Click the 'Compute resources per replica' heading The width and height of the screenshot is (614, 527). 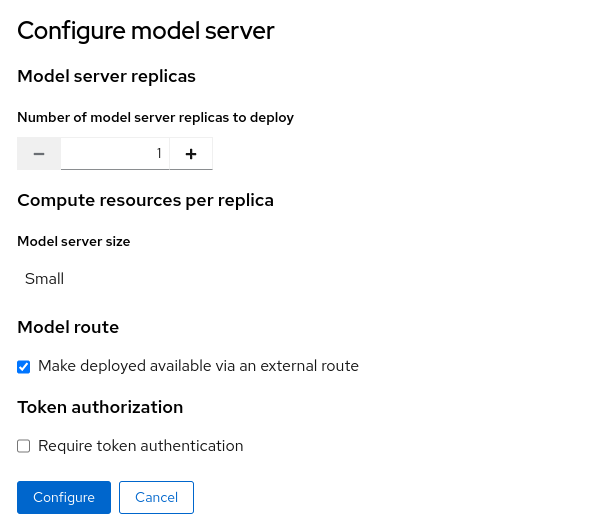pyautogui.click(x=145, y=200)
